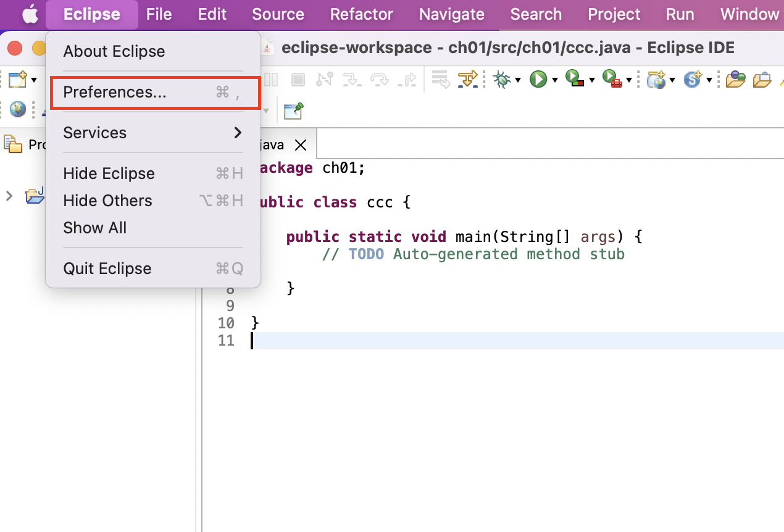Click the word main in code
Image resolution: width=784 pixels, height=532 pixels.
(473, 237)
